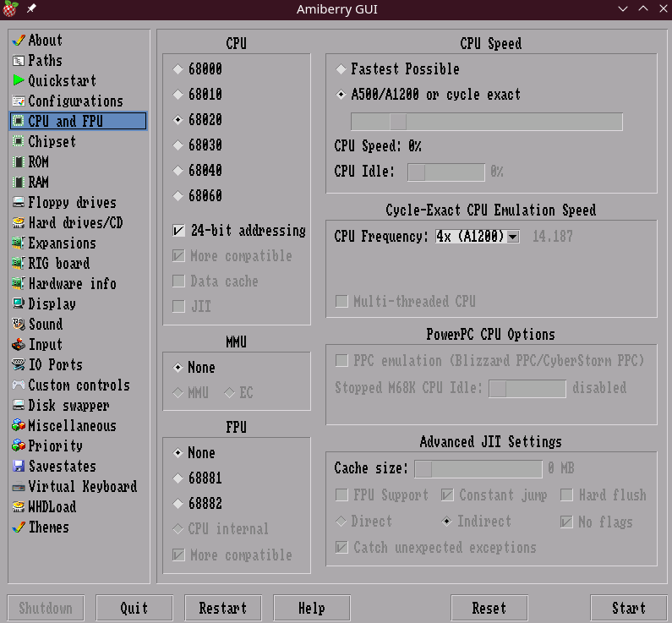The height and width of the screenshot is (623, 672).
Task: Switch to the Chipset page label
Action: (52, 141)
